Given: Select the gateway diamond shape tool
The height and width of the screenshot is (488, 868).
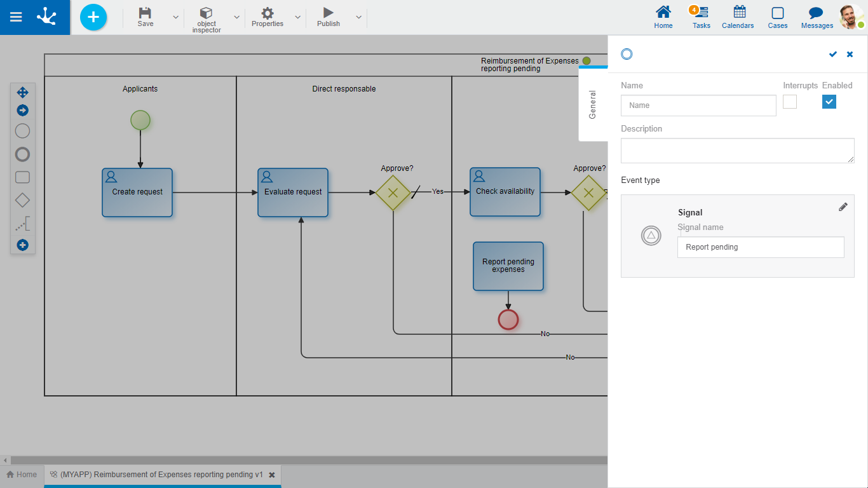Looking at the screenshot, I should tap(22, 201).
